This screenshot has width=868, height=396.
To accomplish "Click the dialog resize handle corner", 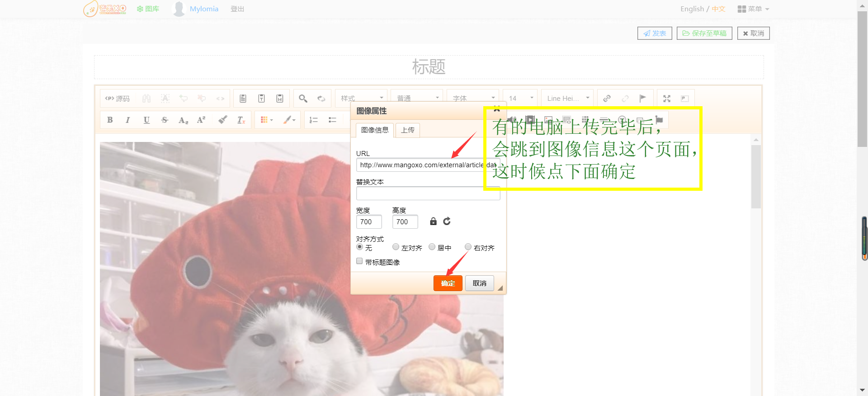I will (x=500, y=288).
